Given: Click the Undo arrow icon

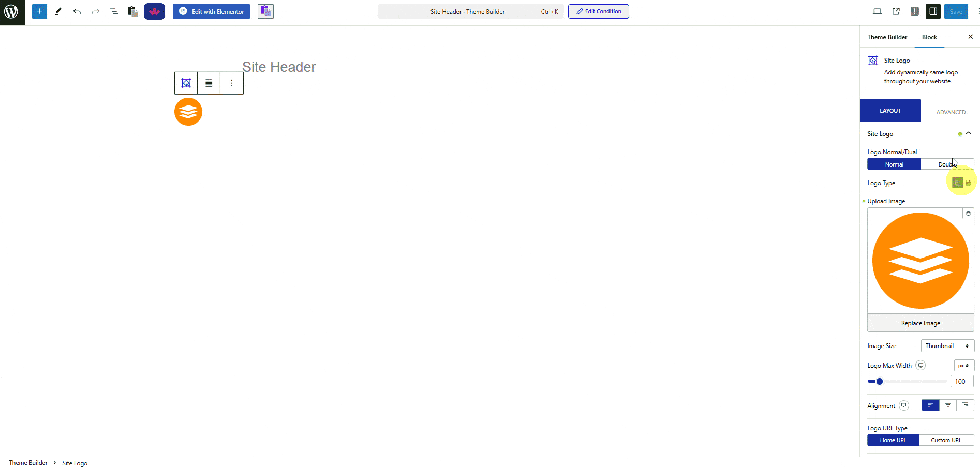Looking at the screenshot, I should pyautogui.click(x=77, y=11).
